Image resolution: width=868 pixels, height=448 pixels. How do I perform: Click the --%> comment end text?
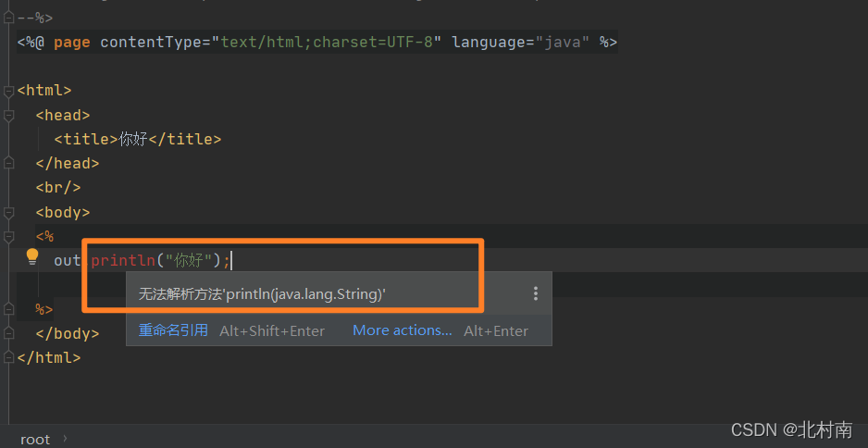click(35, 18)
